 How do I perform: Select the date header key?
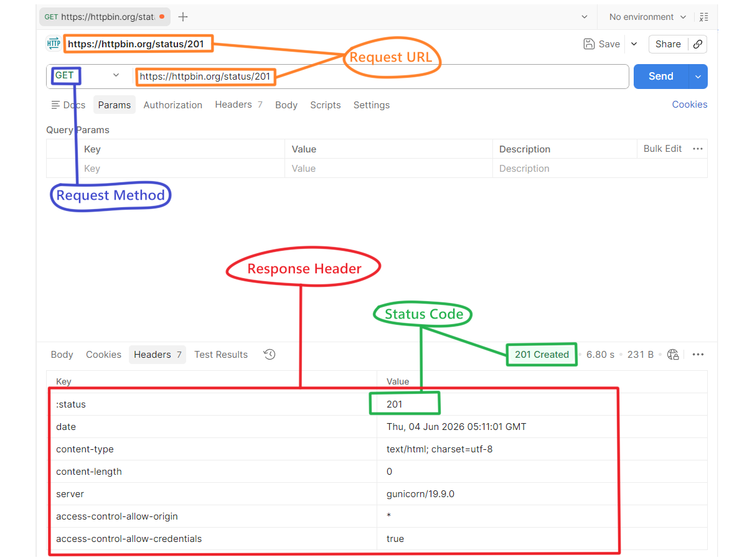tap(66, 427)
